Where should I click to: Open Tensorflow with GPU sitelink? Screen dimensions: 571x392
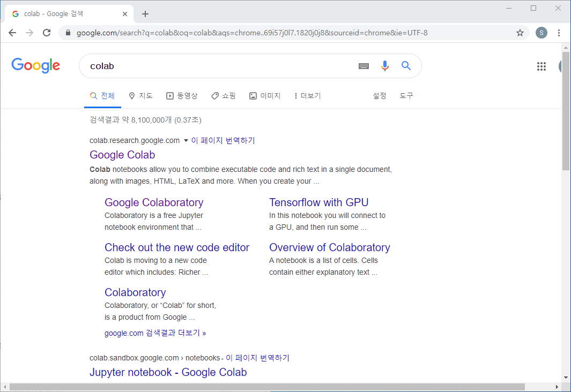tap(318, 202)
